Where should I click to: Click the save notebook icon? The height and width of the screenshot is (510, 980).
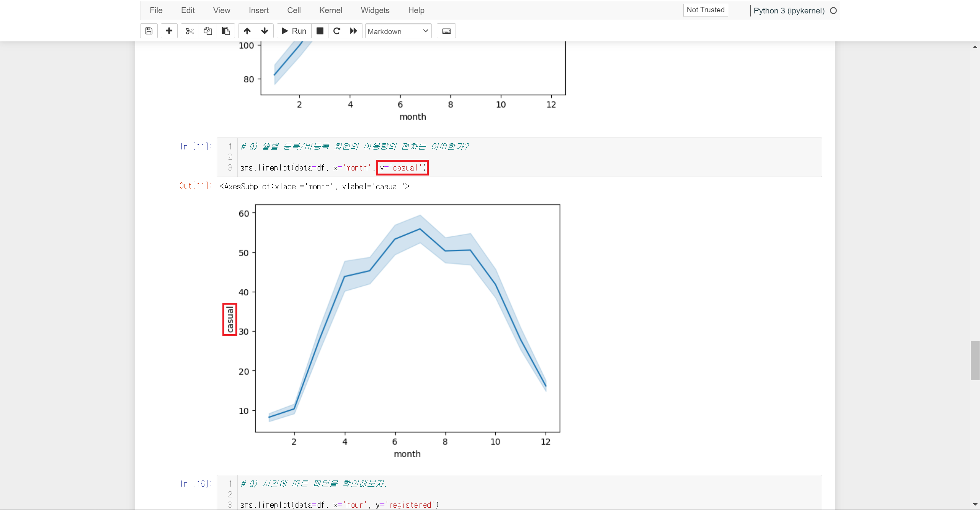click(149, 31)
